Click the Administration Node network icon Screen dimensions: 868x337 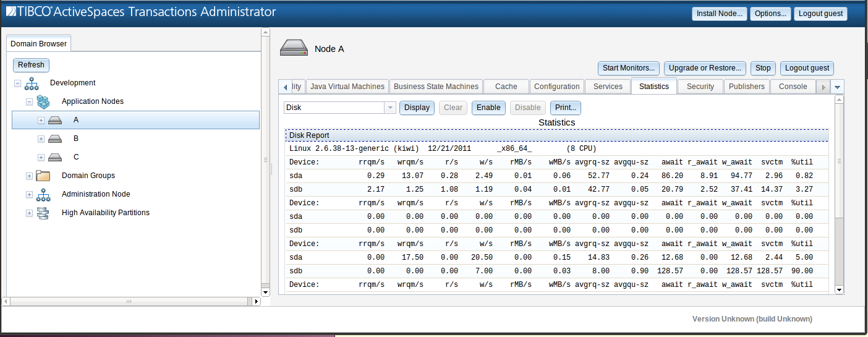pyautogui.click(x=43, y=194)
